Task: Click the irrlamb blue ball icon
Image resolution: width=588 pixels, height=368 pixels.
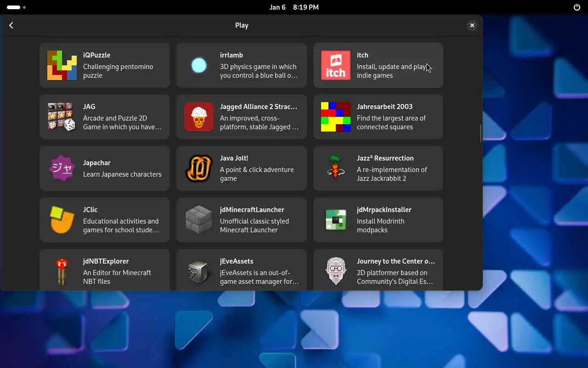Action: point(198,65)
